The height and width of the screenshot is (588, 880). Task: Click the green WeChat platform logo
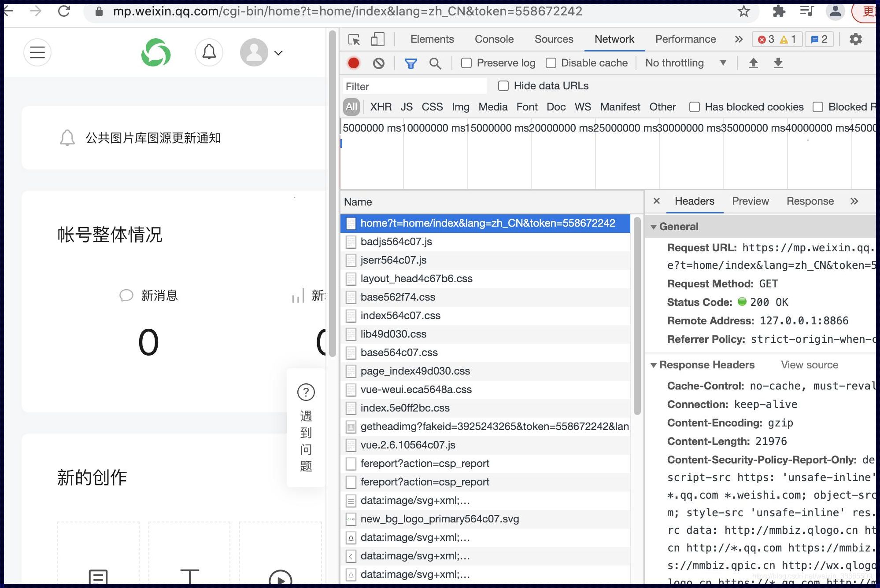(156, 52)
